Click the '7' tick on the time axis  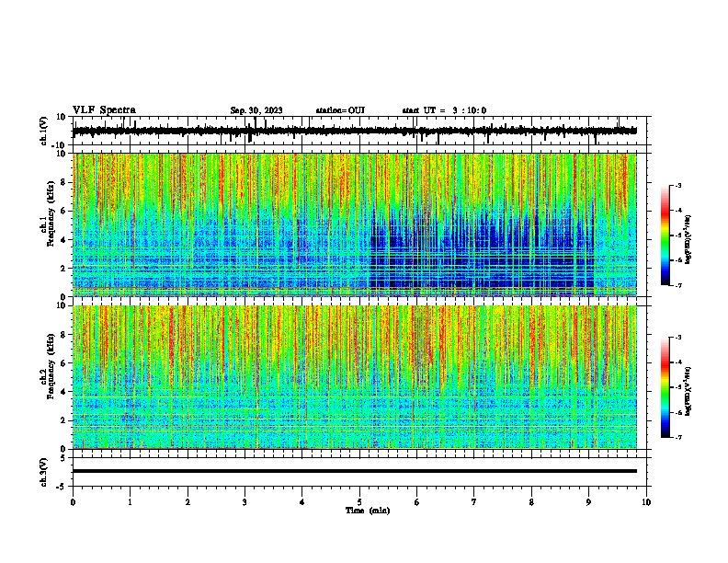(x=474, y=502)
